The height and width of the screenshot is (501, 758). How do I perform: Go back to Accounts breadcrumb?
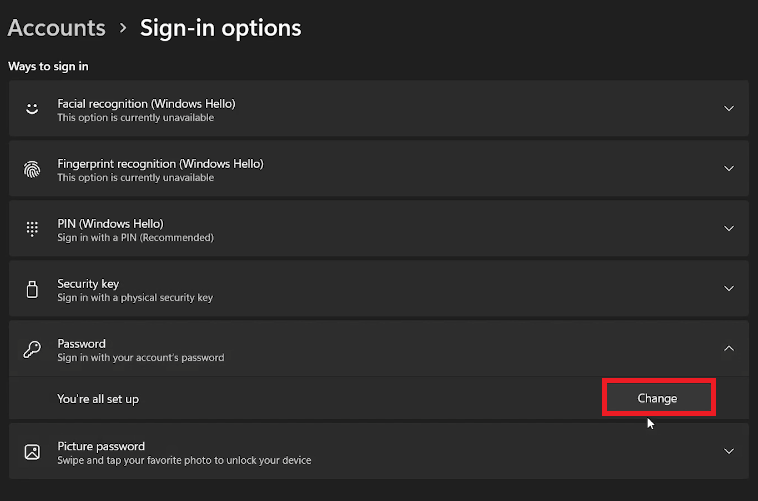click(x=56, y=28)
